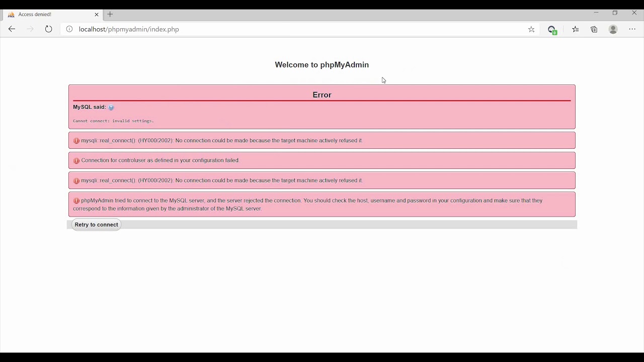Select the 'Access denied!' browser tab
Image resolution: width=644 pixels, height=362 pixels.
point(53,15)
